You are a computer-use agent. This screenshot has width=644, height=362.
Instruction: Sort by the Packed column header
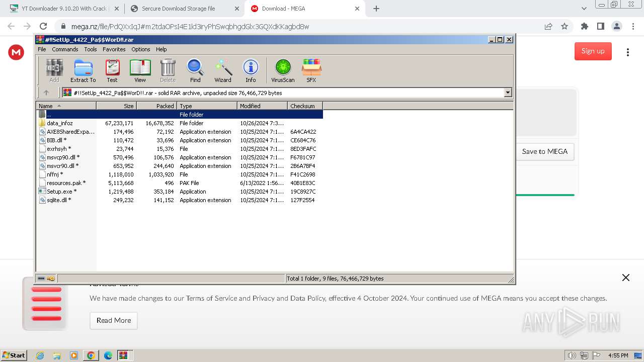point(156,106)
